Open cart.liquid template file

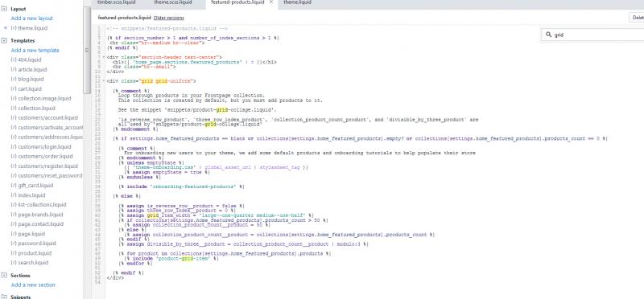27,89
